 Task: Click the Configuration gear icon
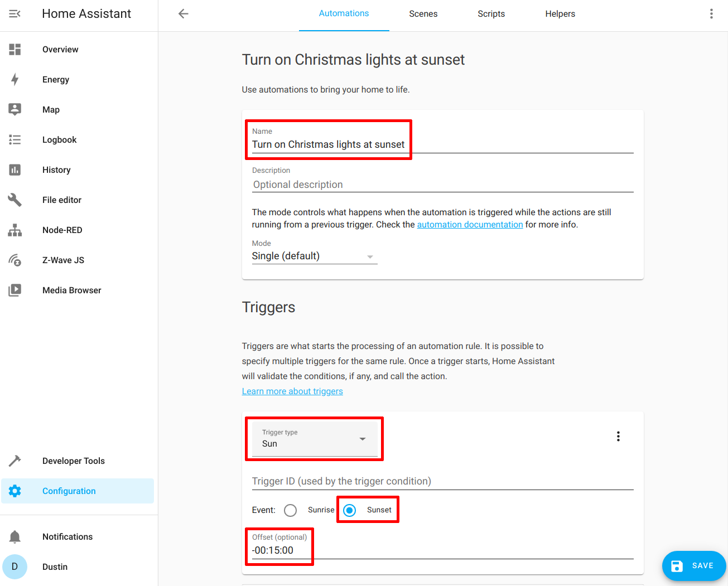coord(15,491)
